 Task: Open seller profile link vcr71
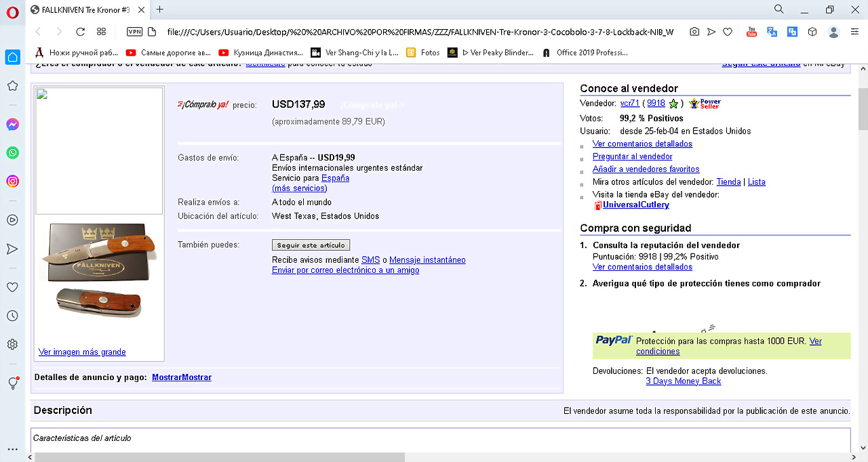[630, 103]
